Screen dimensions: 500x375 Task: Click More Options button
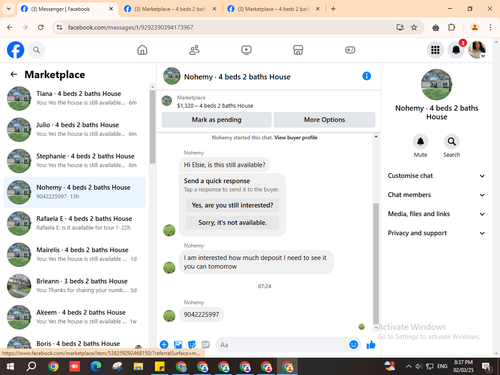click(324, 120)
